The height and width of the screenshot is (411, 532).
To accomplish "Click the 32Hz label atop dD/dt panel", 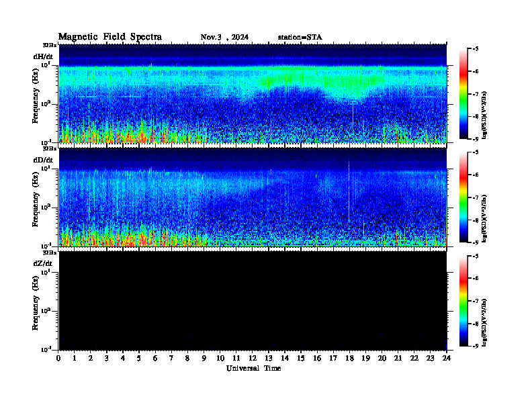I will (49, 148).
